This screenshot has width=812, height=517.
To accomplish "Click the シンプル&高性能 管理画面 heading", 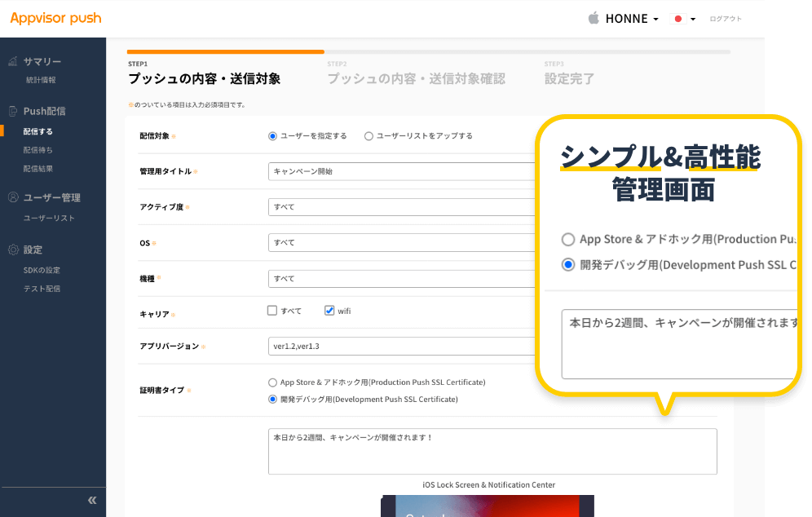I will (662, 173).
